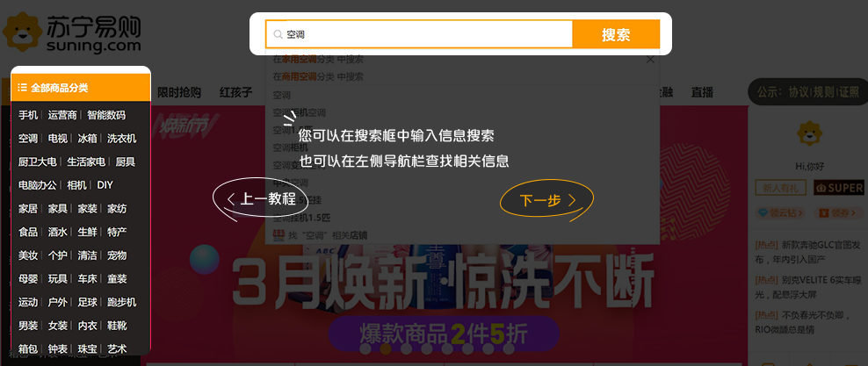Click the 新人有礼 button
Image resolution: width=868 pixels, height=366 pixels.
point(781,188)
